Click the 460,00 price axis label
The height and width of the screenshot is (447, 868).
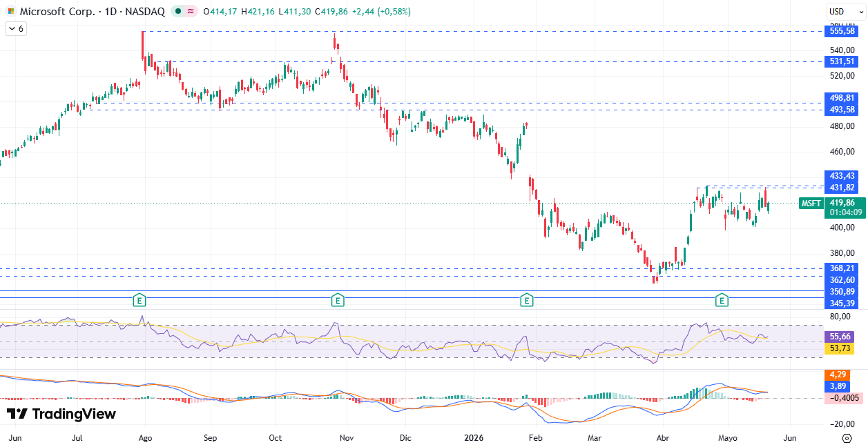[842, 151]
